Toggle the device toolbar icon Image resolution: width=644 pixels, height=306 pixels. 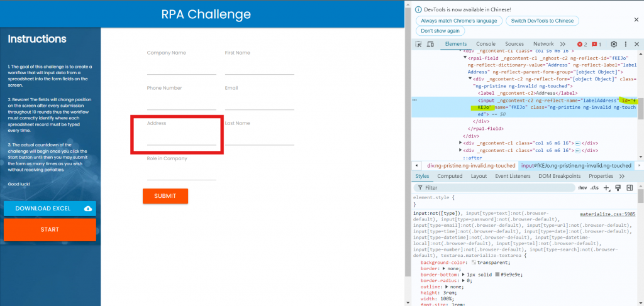[x=430, y=45]
